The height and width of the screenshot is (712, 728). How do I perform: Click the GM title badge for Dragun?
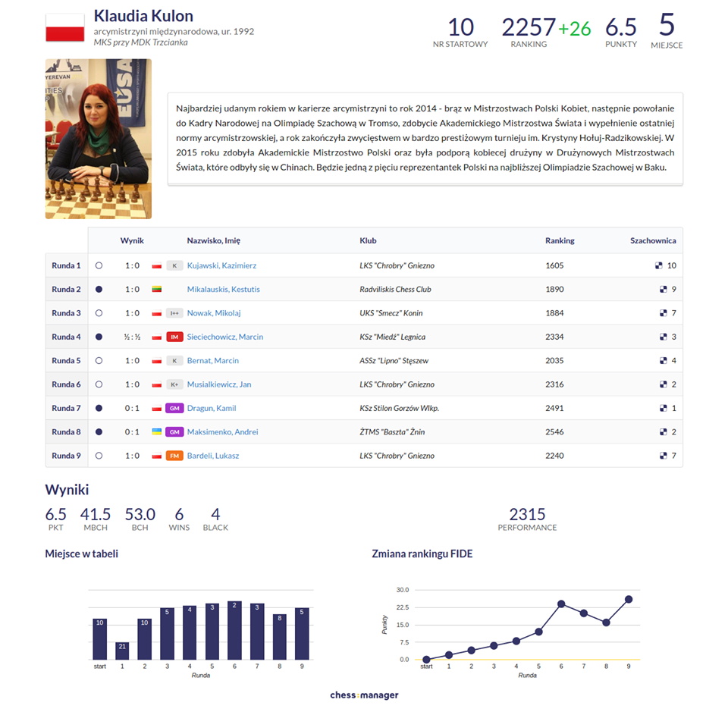pos(174,408)
